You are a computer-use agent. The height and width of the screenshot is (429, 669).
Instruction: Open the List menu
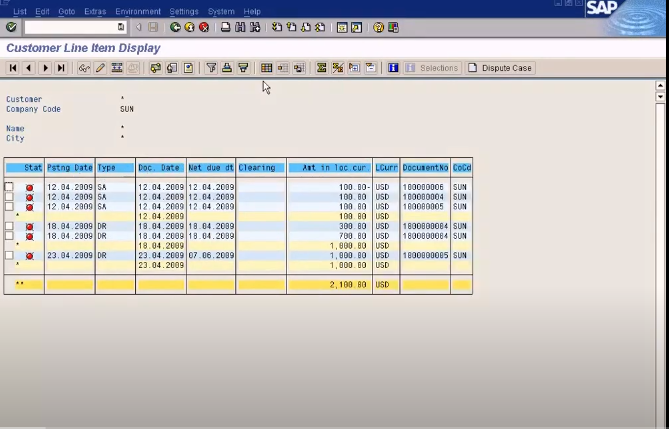pyautogui.click(x=20, y=12)
